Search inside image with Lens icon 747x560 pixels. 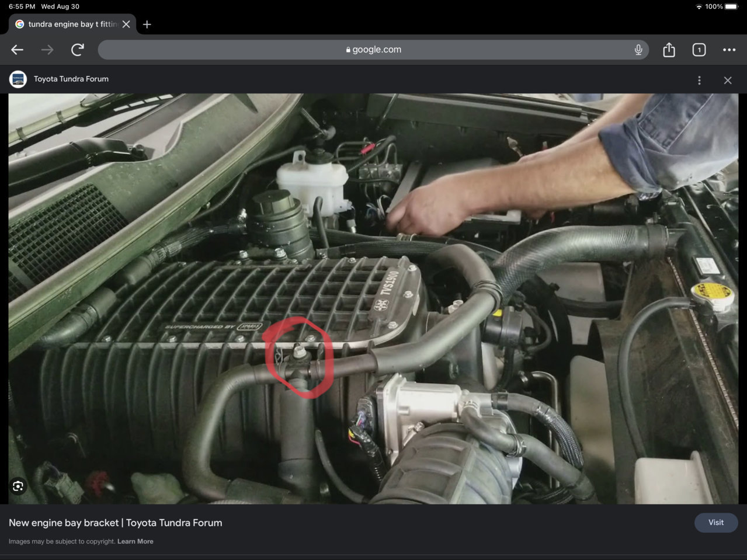coord(18,486)
